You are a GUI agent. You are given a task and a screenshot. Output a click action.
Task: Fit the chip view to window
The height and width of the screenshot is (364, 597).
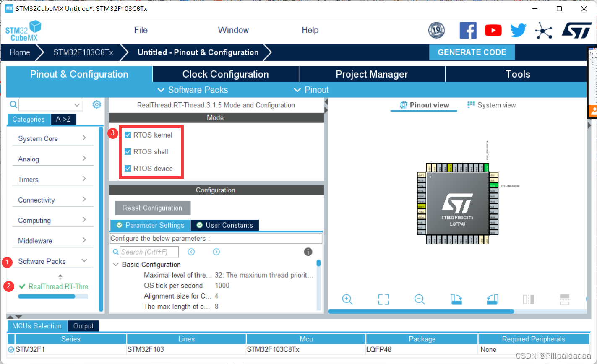click(383, 299)
